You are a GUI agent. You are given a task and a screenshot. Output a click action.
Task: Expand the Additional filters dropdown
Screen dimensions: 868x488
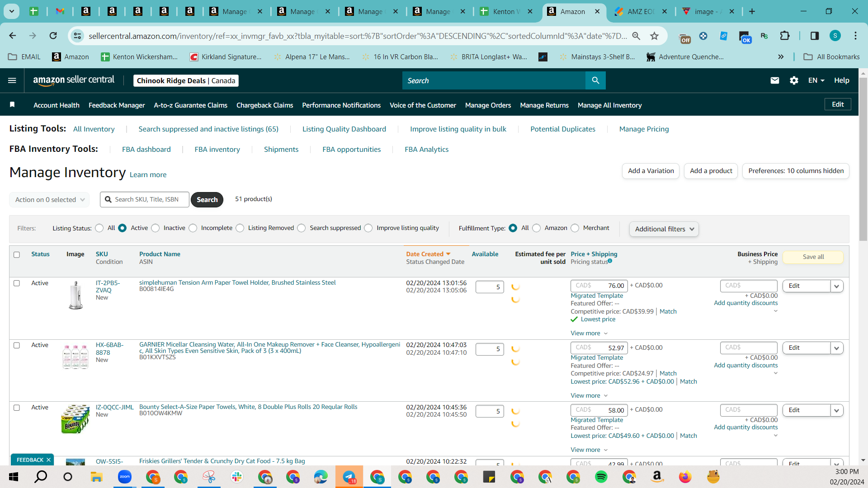[664, 229]
